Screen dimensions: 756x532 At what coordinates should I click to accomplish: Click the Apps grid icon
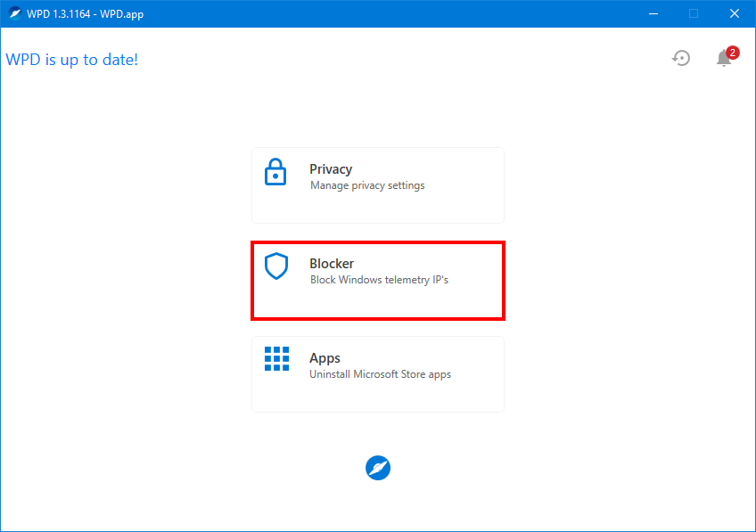tap(276, 358)
